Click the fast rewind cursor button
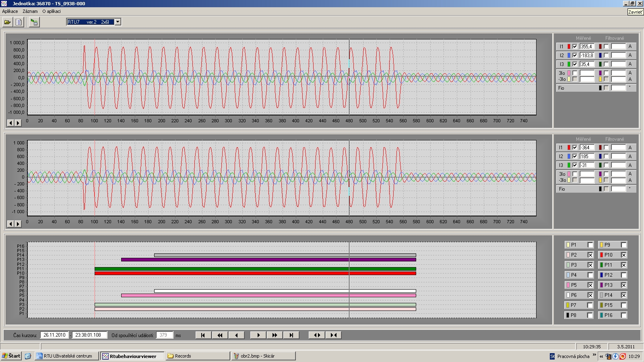 click(x=220, y=335)
